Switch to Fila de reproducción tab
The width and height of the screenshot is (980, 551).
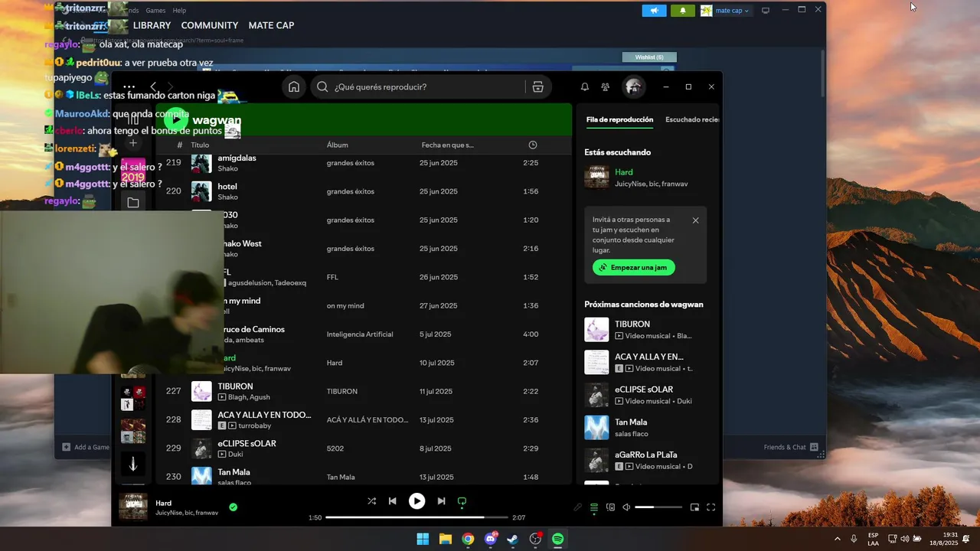pos(619,119)
